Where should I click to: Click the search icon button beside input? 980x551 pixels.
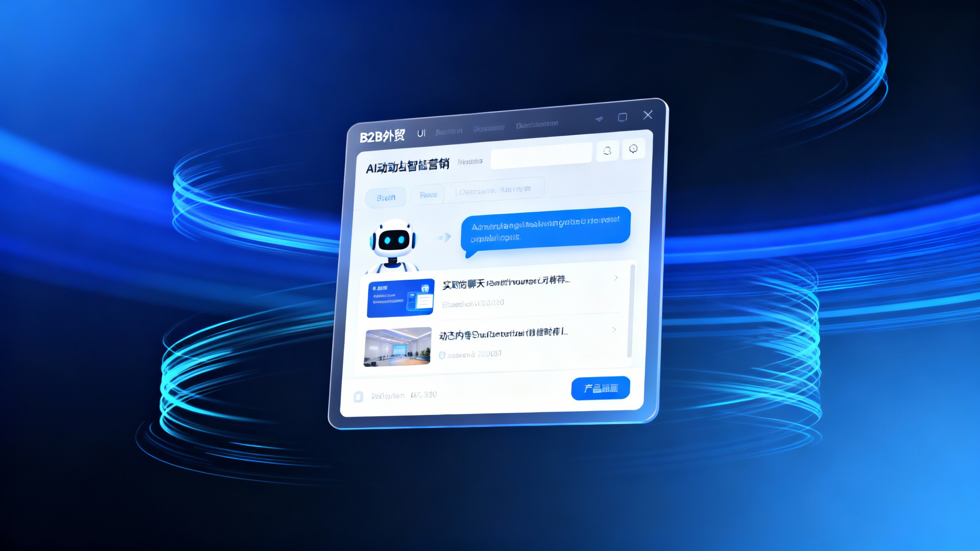point(608,151)
